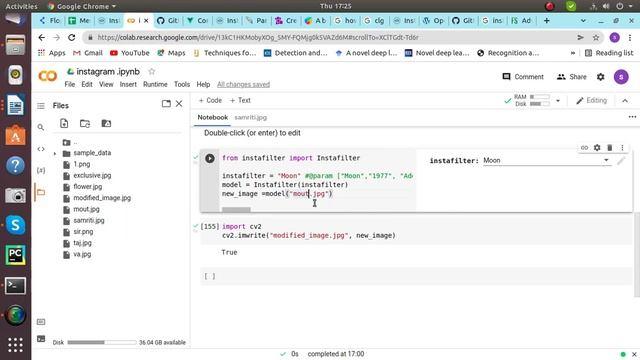Open the search sidebar icon

[41, 127]
